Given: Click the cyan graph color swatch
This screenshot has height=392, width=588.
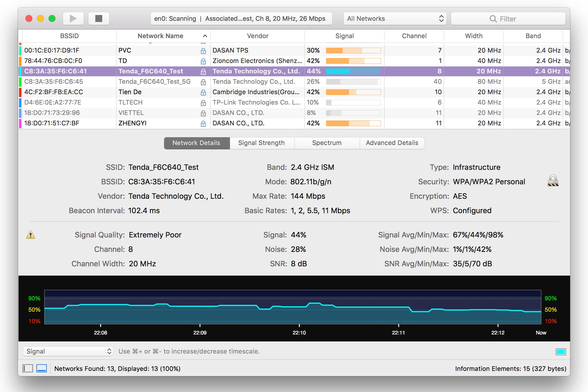Looking at the screenshot, I should click(x=560, y=352).
